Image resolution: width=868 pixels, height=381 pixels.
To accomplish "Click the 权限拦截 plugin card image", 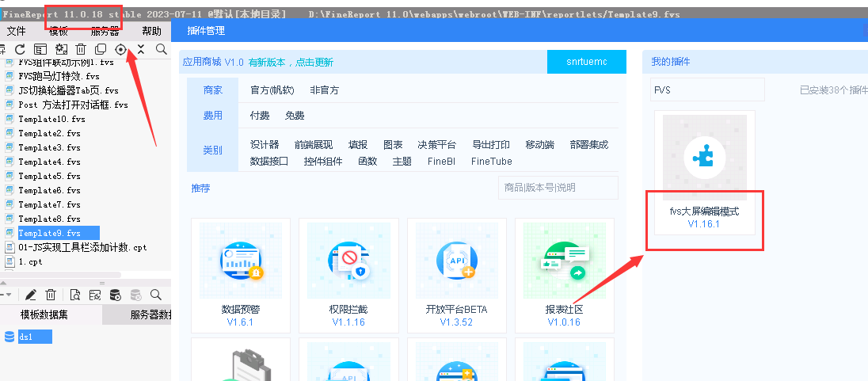I will pyautogui.click(x=348, y=261).
